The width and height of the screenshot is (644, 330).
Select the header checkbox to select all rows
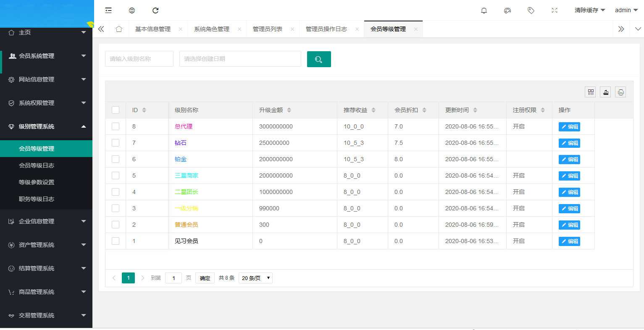115,110
